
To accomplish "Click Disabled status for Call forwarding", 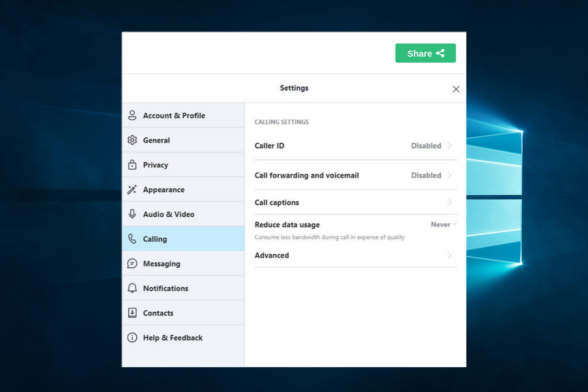I will tap(426, 175).
